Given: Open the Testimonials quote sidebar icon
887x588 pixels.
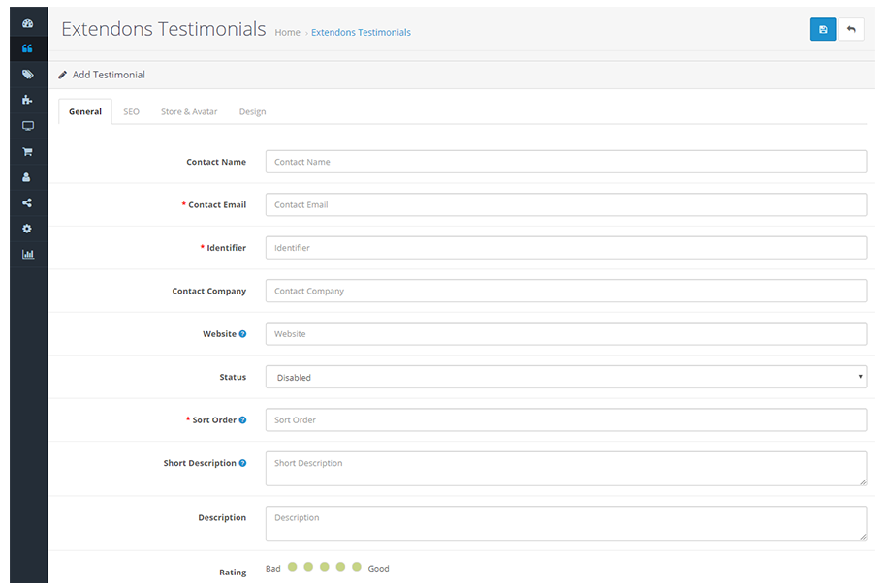Looking at the screenshot, I should point(27,48).
